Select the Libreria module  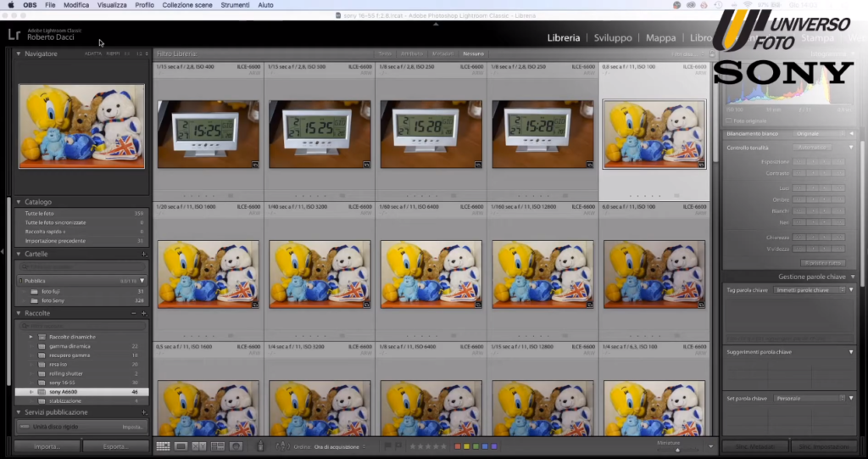tap(564, 37)
